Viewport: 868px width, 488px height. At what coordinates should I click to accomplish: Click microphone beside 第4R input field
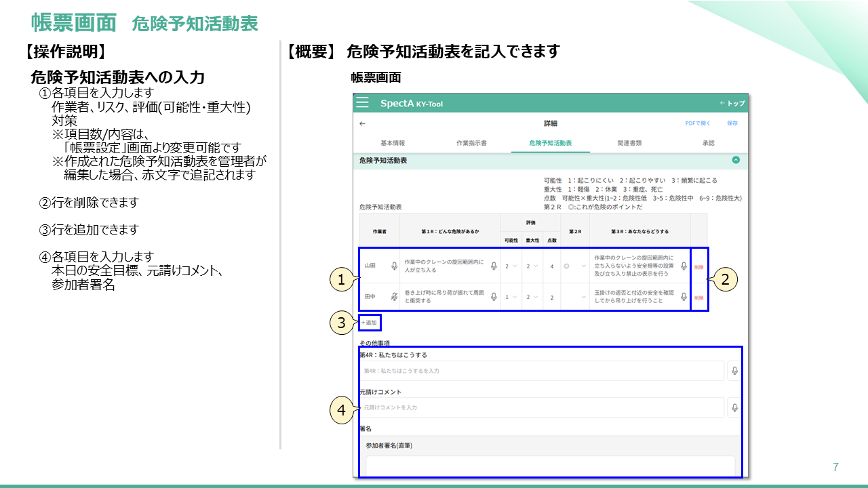click(x=734, y=371)
